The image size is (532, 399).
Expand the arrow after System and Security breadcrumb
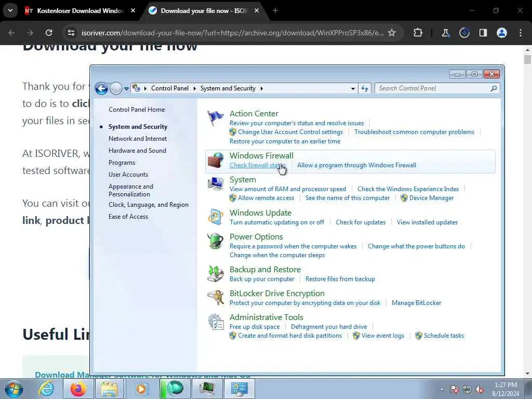(262, 88)
